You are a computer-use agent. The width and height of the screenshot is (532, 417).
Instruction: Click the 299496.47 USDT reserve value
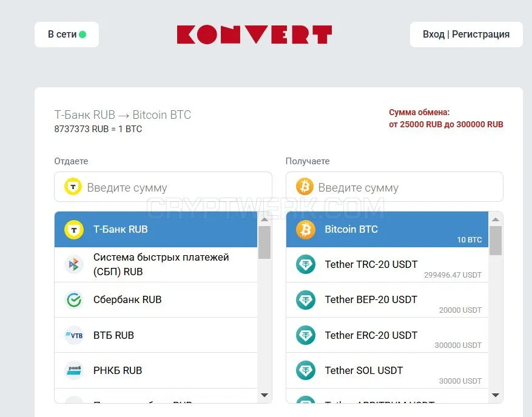pyautogui.click(x=453, y=275)
